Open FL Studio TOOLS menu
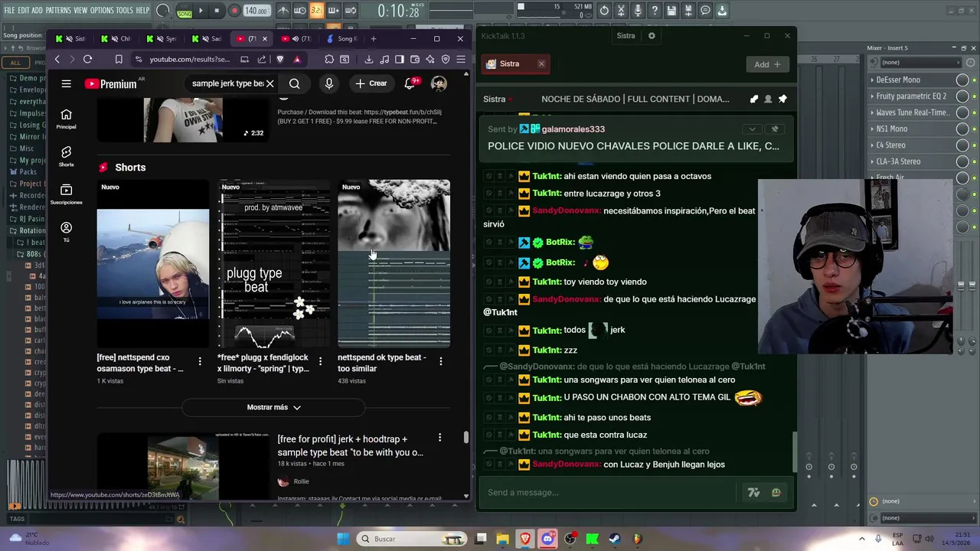Image resolution: width=980 pixels, height=551 pixels. (x=124, y=10)
